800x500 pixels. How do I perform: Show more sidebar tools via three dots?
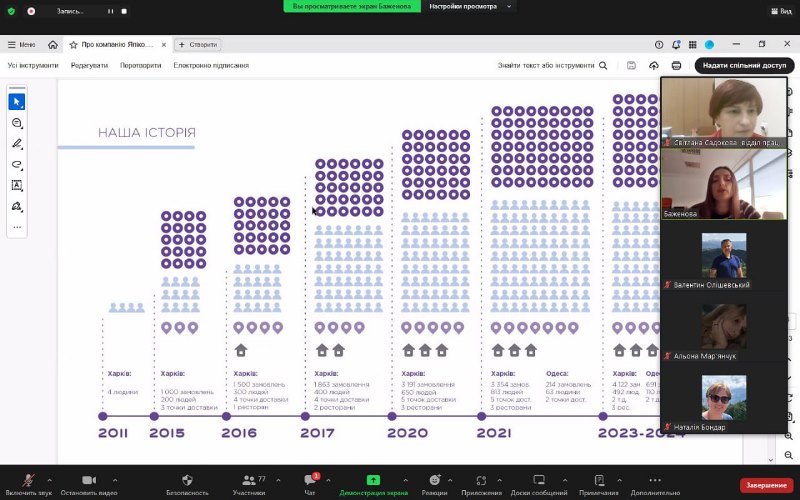[x=17, y=228]
